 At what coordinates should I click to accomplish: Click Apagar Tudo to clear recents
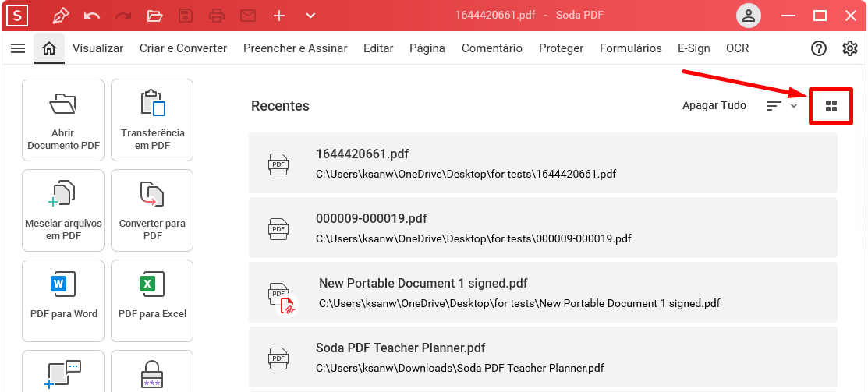point(714,106)
